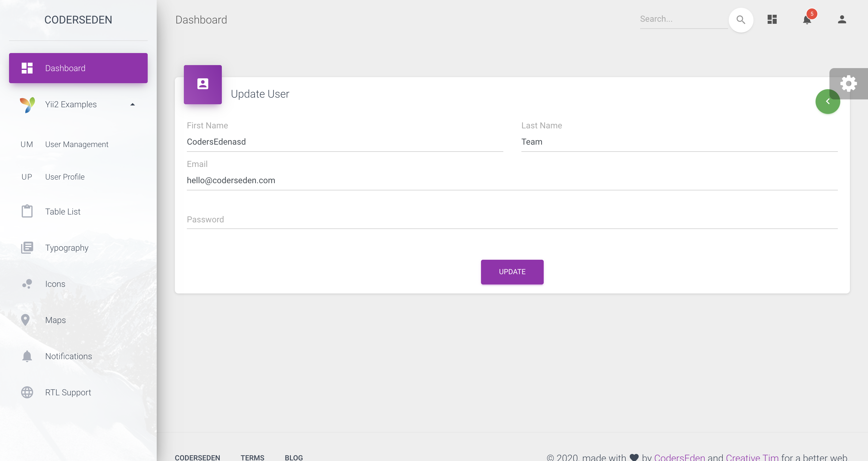The height and width of the screenshot is (461, 868).
Task: Open the grid layout menu in header
Action: coord(772,20)
